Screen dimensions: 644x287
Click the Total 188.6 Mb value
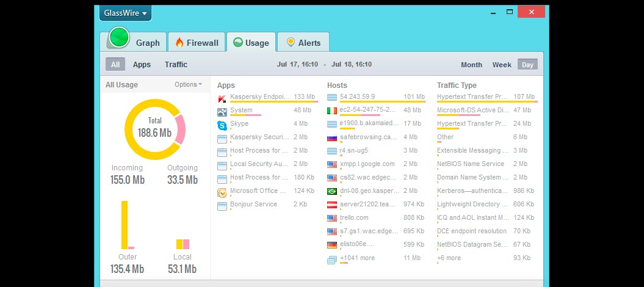154,133
